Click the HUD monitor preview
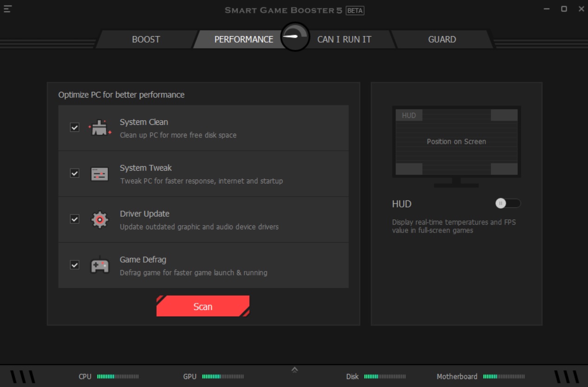Viewport: 588px width, 387px height. pyautogui.click(x=456, y=147)
